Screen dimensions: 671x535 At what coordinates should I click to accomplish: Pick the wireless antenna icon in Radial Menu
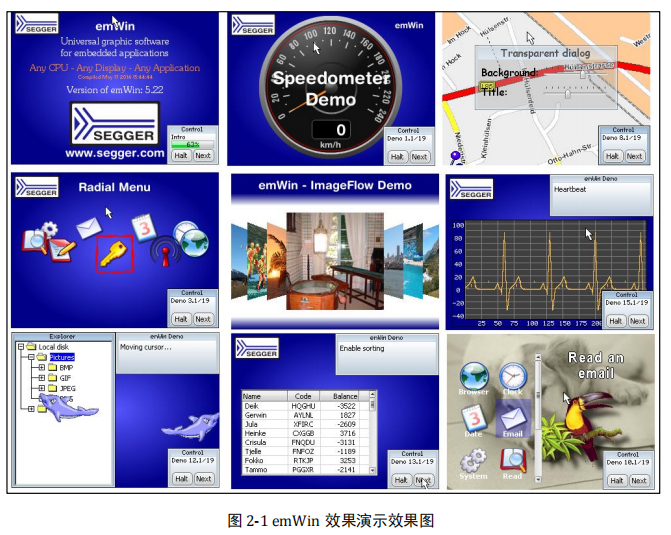(165, 251)
